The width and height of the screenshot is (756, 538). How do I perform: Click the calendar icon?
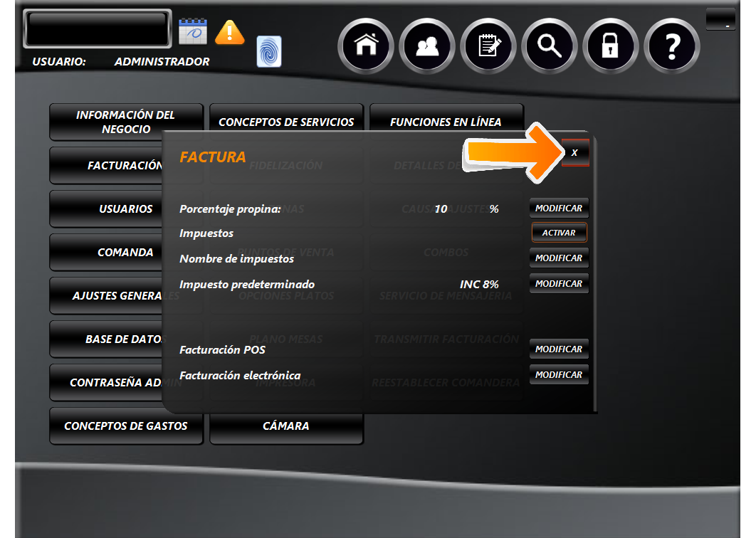[x=192, y=31]
